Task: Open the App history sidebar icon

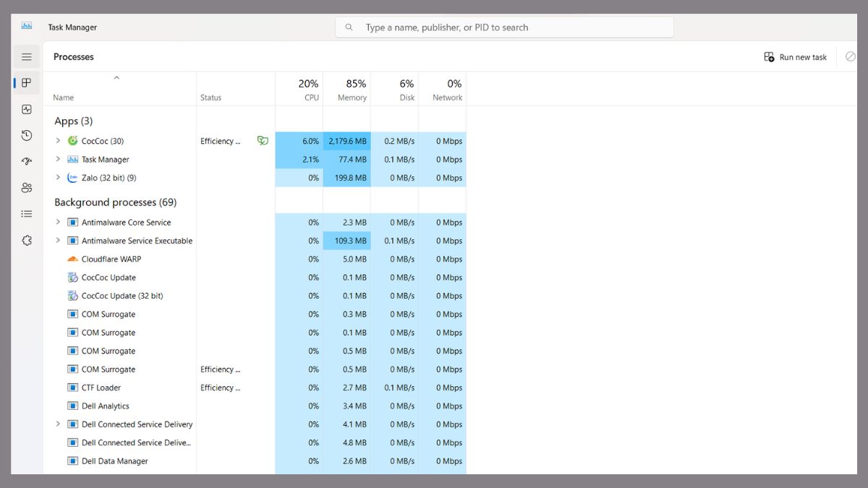Action: click(27, 135)
